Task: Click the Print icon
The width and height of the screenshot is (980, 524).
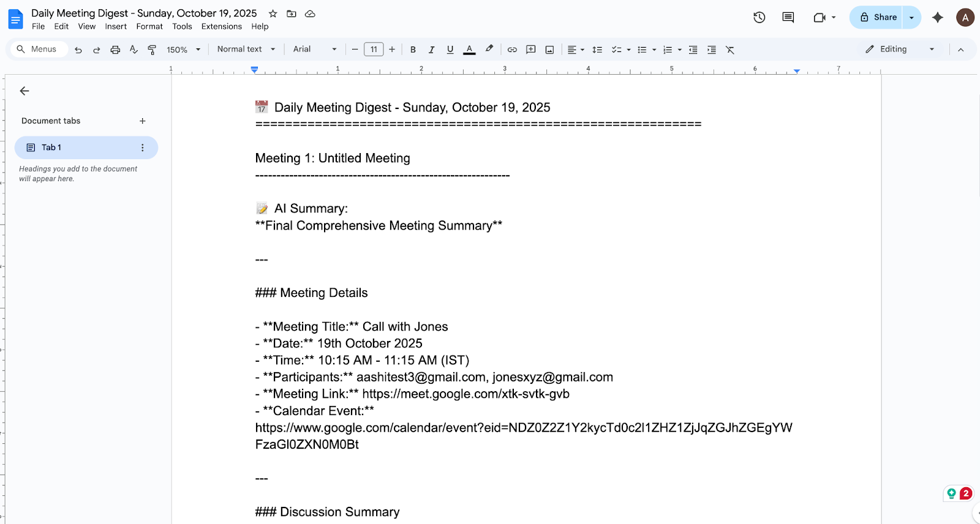Action: (x=115, y=50)
